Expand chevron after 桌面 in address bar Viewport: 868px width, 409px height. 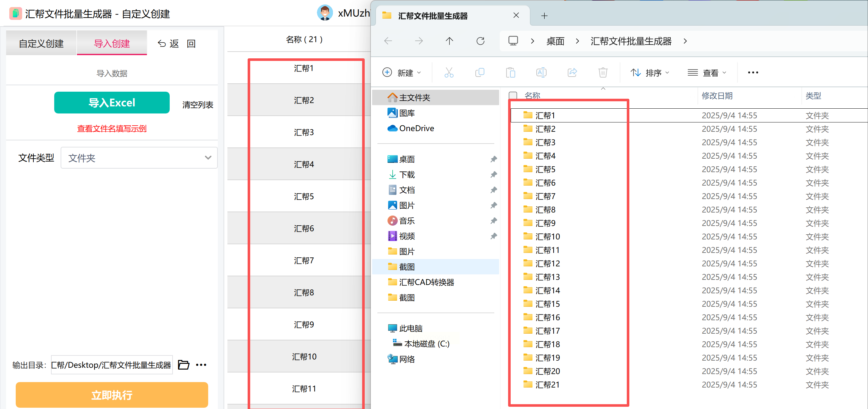[x=577, y=41]
